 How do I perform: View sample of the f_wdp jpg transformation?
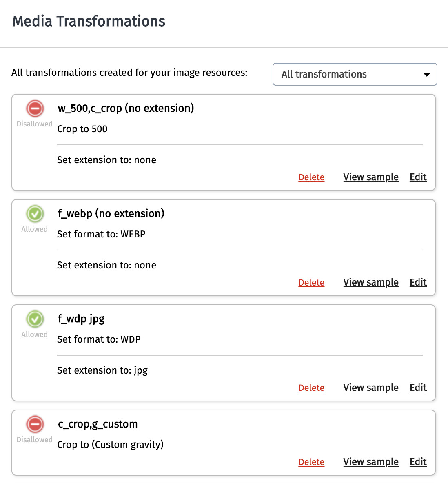(x=370, y=388)
